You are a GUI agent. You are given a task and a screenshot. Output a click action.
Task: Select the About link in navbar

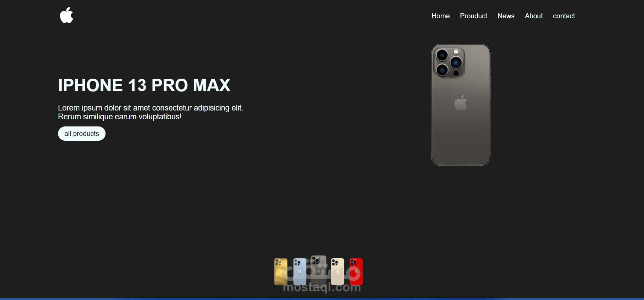[534, 16]
